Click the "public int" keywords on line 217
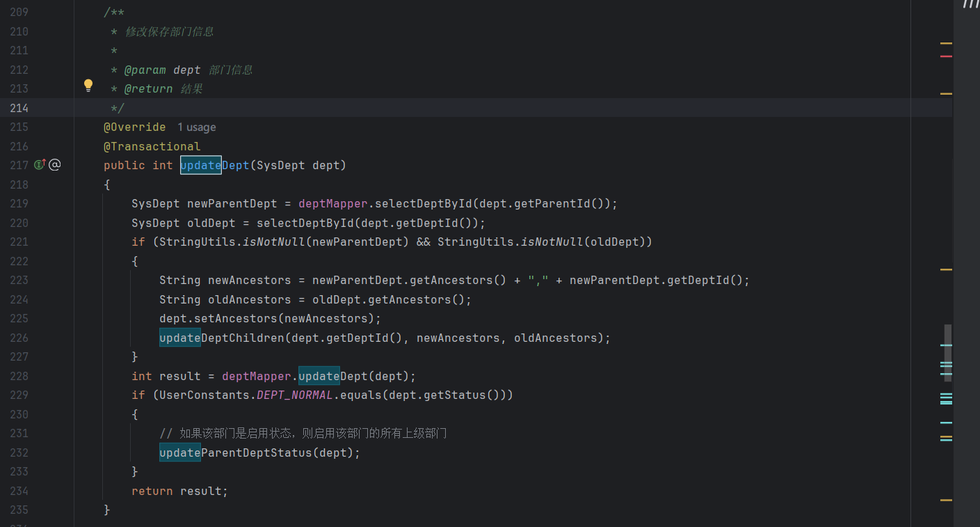 click(138, 165)
